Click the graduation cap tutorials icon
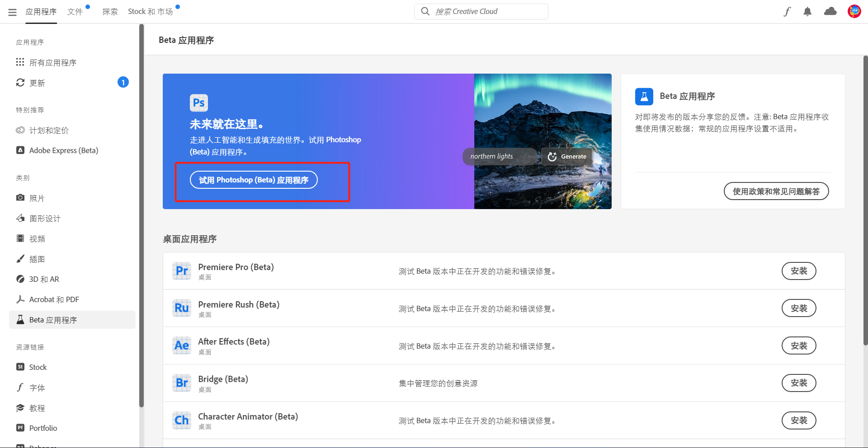 point(20,407)
